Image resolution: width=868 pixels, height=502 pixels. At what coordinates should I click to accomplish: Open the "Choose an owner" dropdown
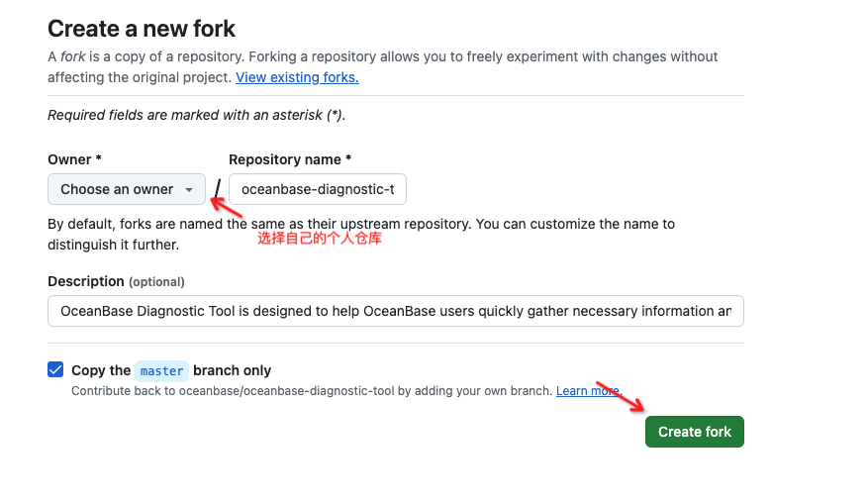(x=126, y=189)
